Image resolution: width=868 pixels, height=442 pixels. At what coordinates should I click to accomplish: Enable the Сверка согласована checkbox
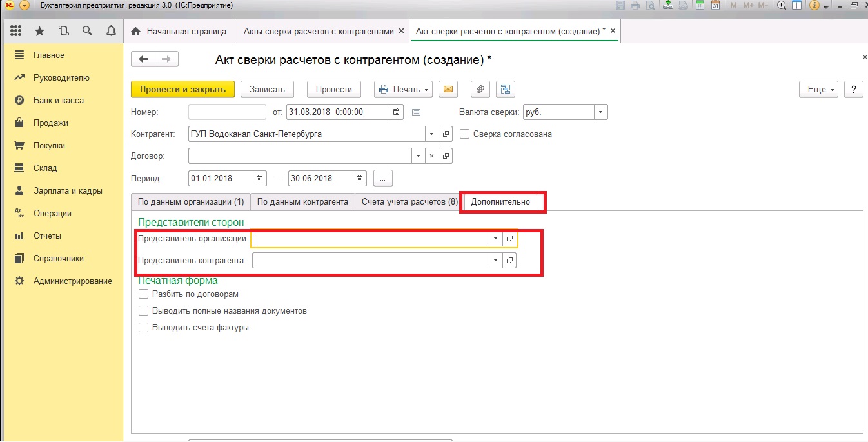pyautogui.click(x=464, y=134)
